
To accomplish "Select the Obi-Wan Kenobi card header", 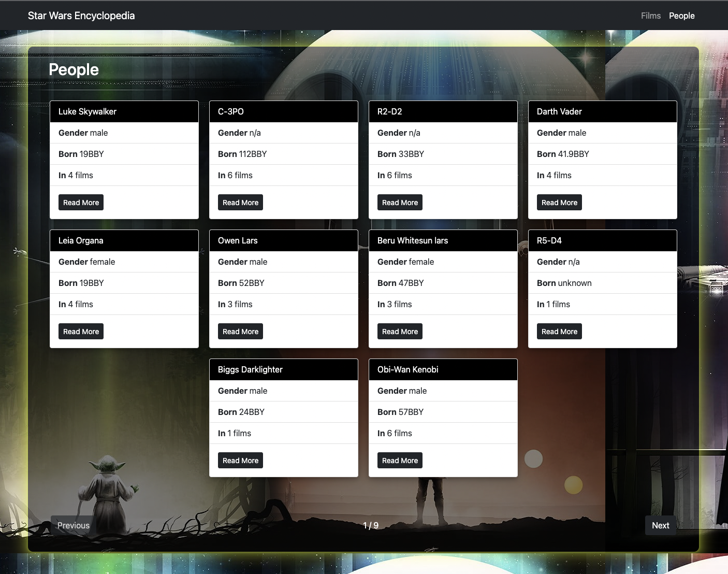I will tap(443, 369).
